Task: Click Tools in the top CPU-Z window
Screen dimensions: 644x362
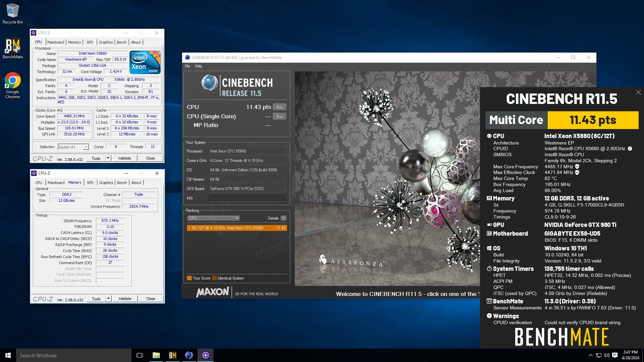Action: (96, 158)
